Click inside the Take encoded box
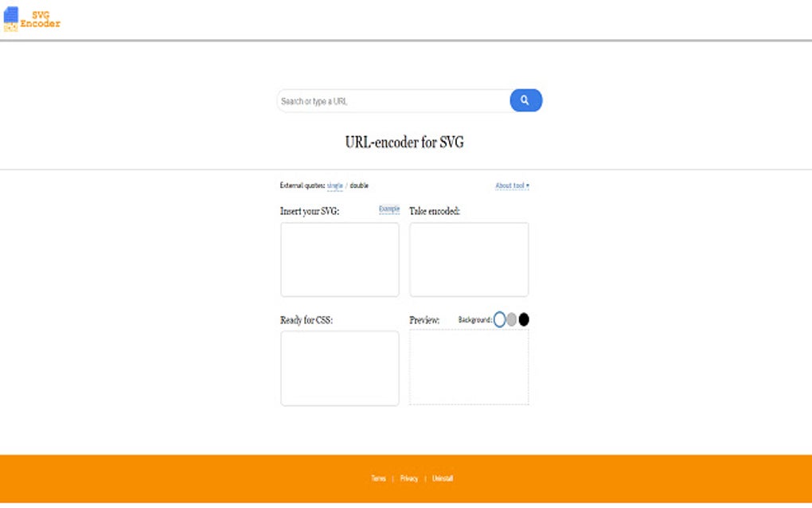This screenshot has height=508, width=812. (x=468, y=259)
